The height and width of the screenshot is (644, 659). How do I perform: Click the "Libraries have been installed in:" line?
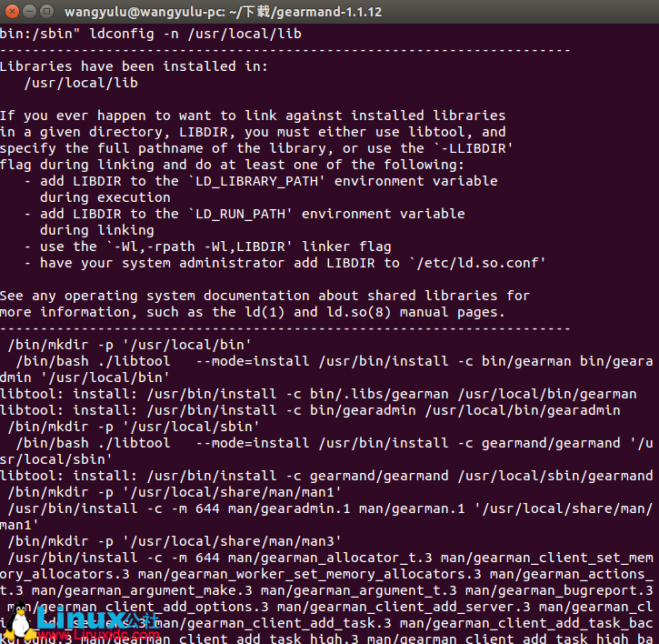click(x=134, y=66)
